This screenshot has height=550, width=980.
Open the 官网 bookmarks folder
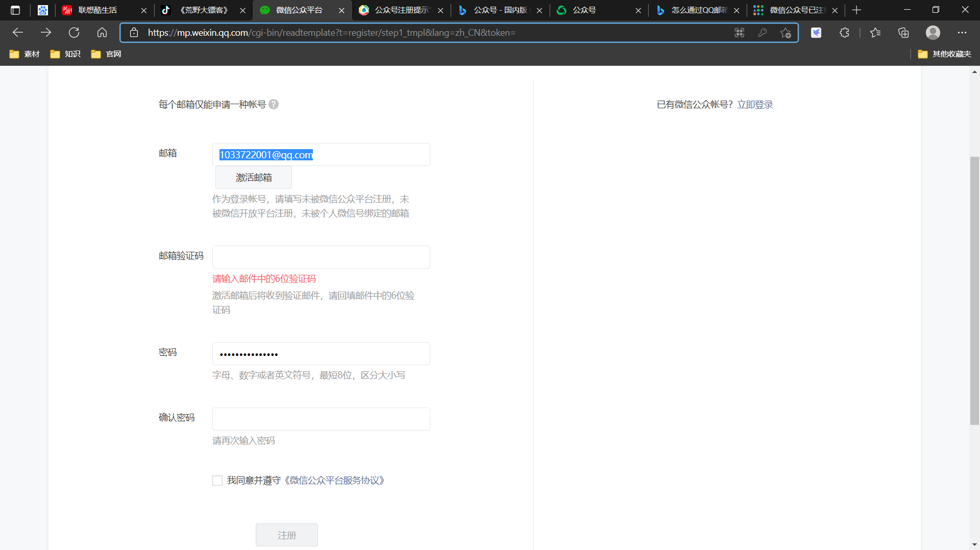click(x=106, y=54)
